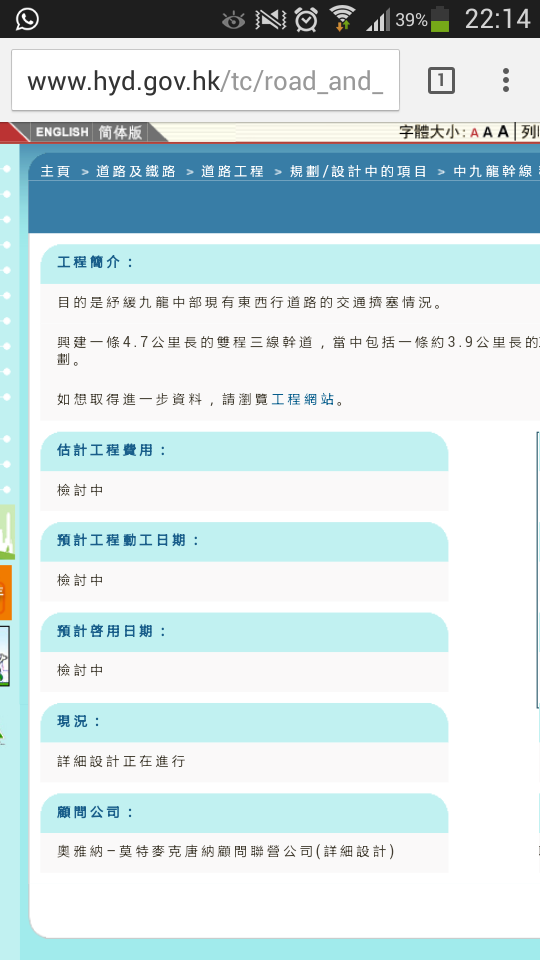Select the medium A font size
Image resolution: width=540 pixels, height=960 pixels.
coord(487,132)
